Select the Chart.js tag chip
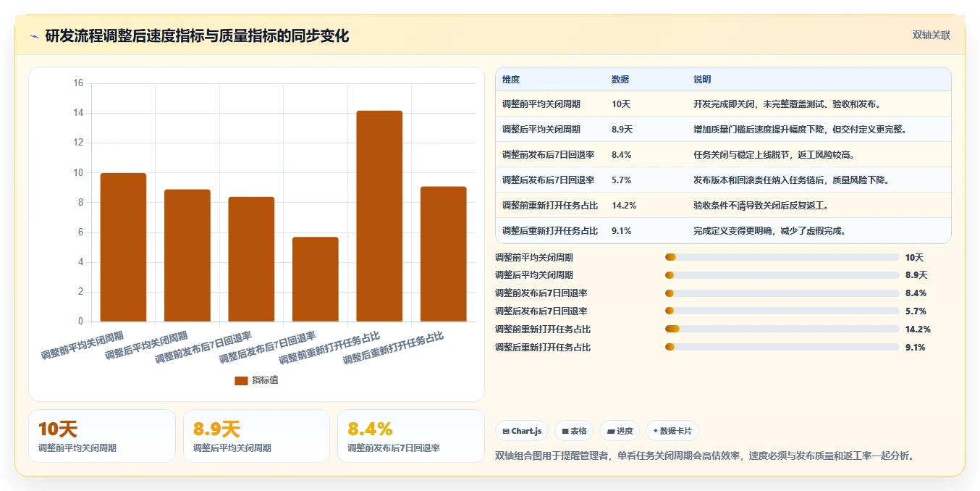Viewport: 980px width, 491px height. click(522, 431)
